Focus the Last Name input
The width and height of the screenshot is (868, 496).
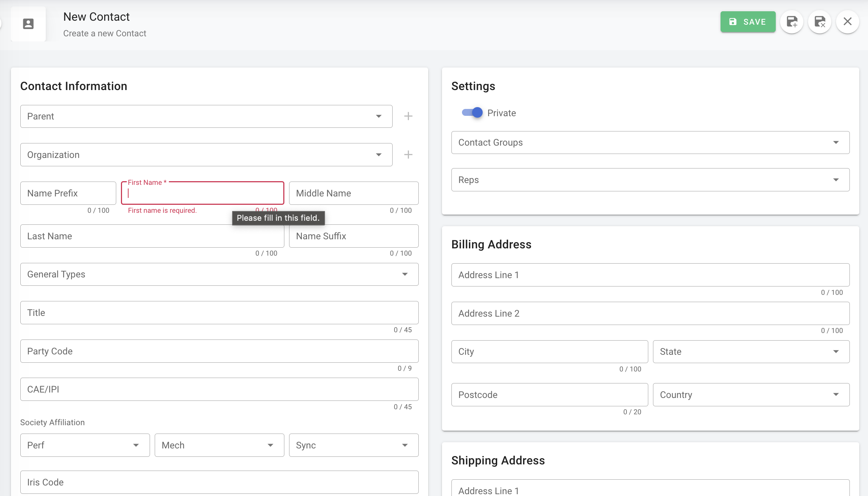pos(152,236)
